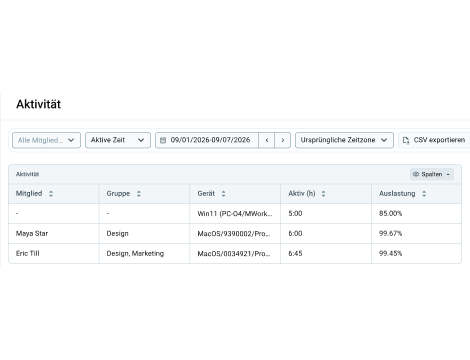Screen dimensions: 470x360
Task: Click the Design, Marketing group cell
Action: coord(144,253)
